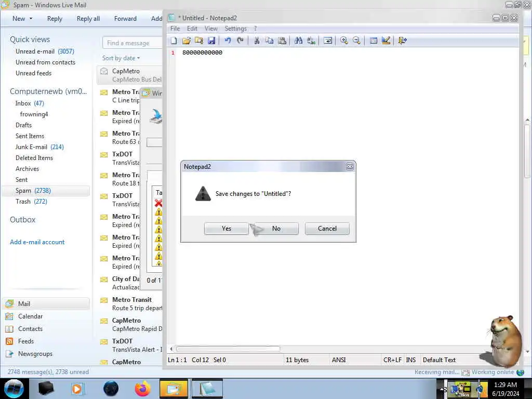Select Unread feeds quick view

(34, 73)
